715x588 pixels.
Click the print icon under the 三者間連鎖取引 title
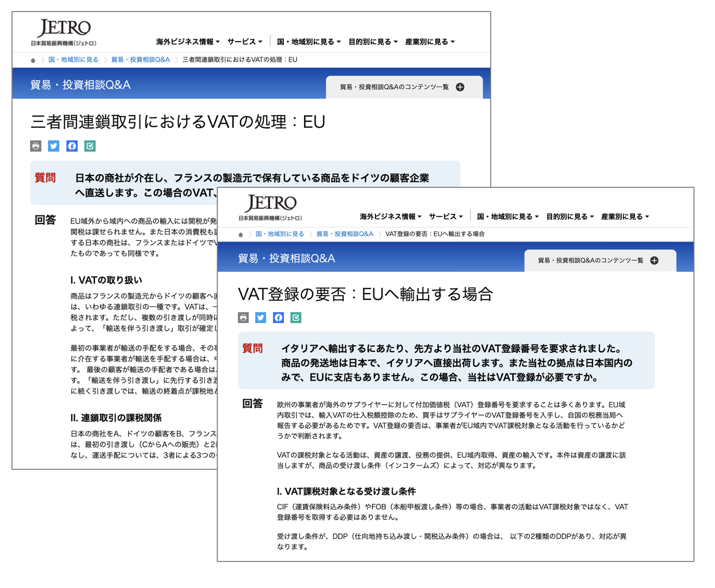coord(36,146)
